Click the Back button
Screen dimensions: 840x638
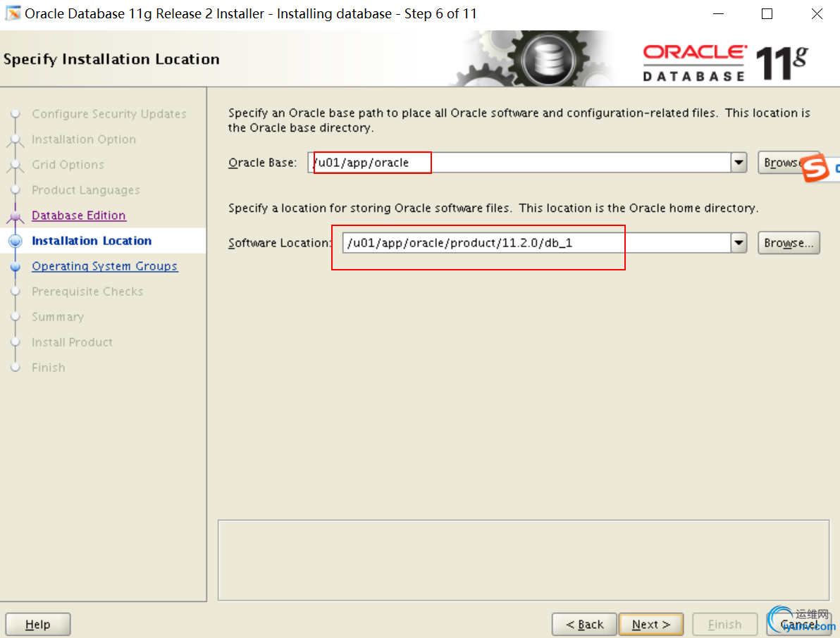(x=584, y=624)
